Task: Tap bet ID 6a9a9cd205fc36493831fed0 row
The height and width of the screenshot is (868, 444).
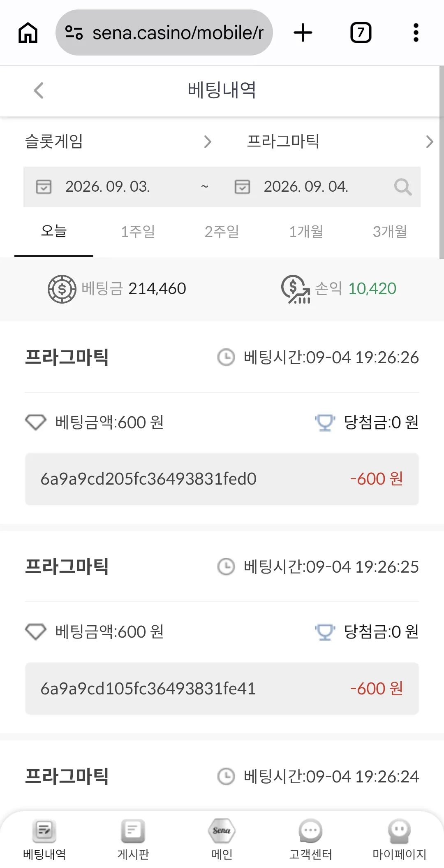Action: pos(222,479)
